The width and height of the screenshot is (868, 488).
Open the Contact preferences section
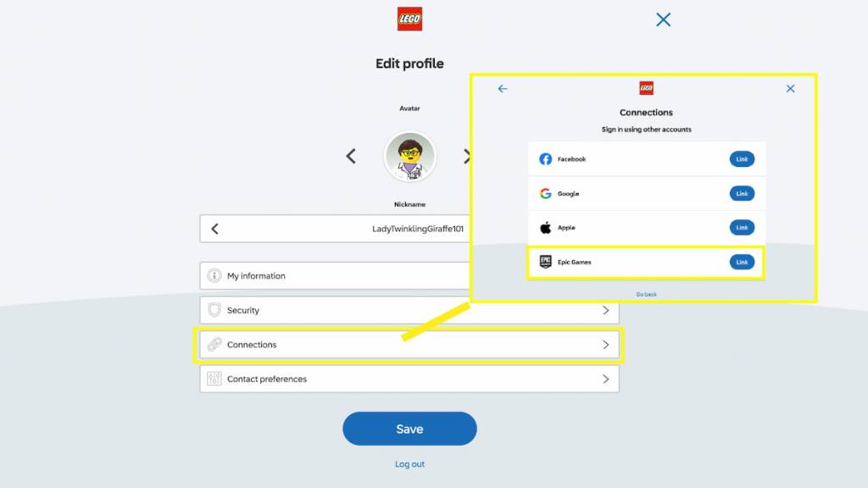(409, 379)
